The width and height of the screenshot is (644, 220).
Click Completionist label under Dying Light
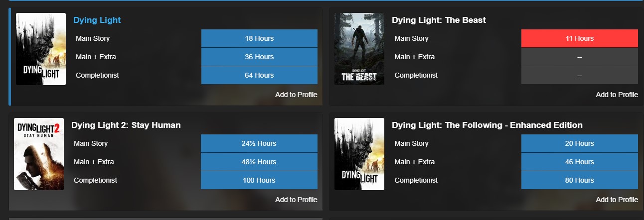click(x=97, y=75)
